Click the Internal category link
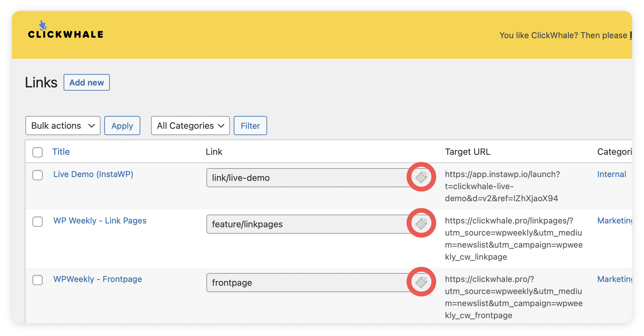The width and height of the screenshot is (644, 336). (612, 174)
